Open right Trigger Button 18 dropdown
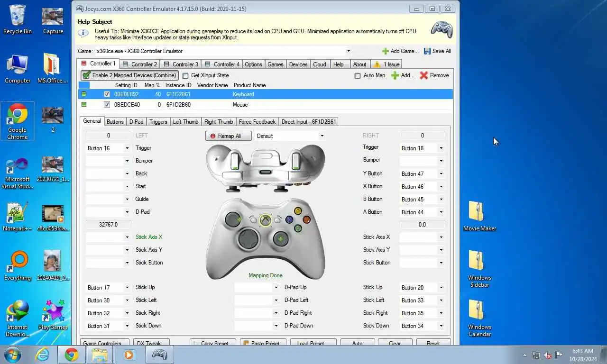 (441, 148)
